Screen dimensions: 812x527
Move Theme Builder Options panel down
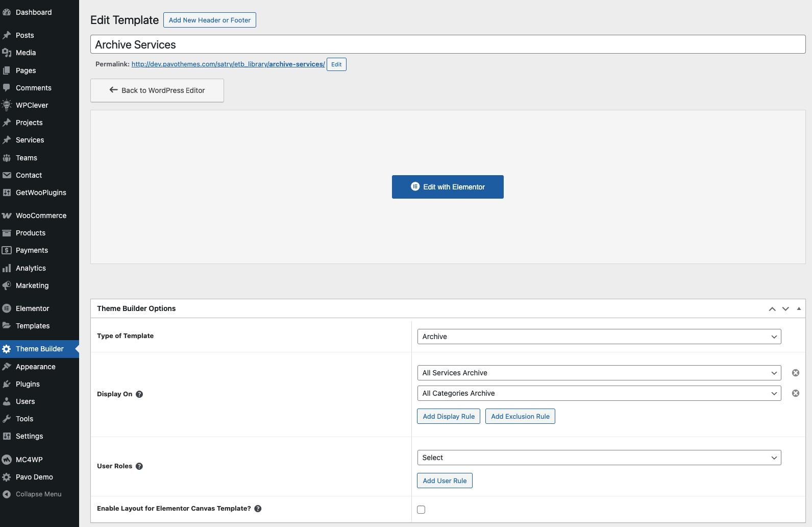tap(785, 309)
